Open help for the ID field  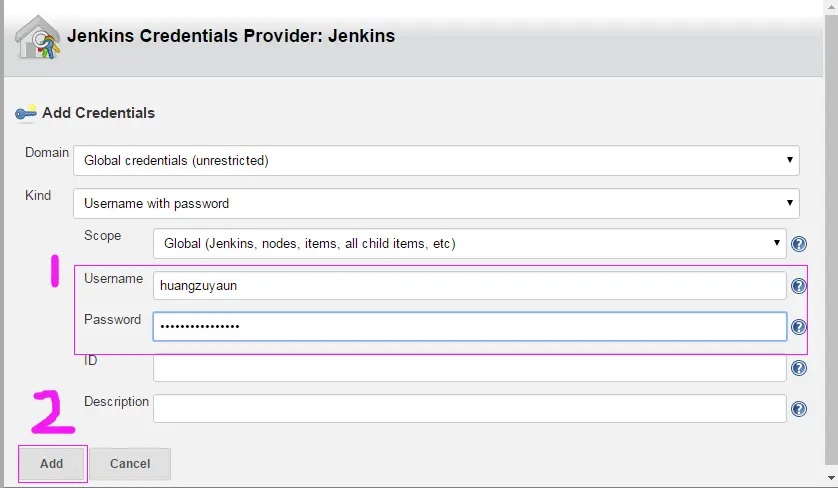click(x=798, y=368)
